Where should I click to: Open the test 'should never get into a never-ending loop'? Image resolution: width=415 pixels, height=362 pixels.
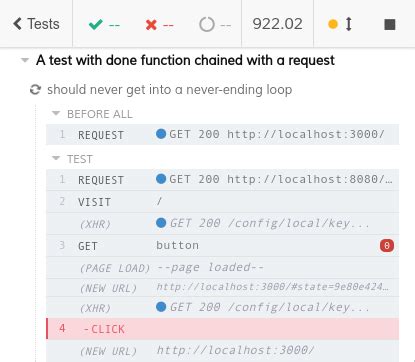[x=170, y=90]
